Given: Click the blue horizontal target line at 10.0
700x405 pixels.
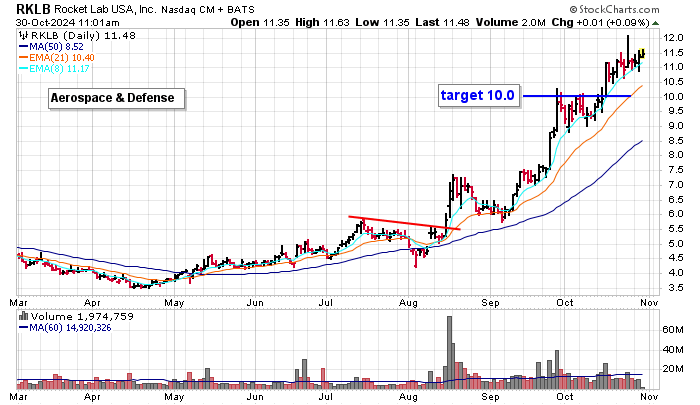Looking at the screenshot, I should pyautogui.click(x=577, y=96).
